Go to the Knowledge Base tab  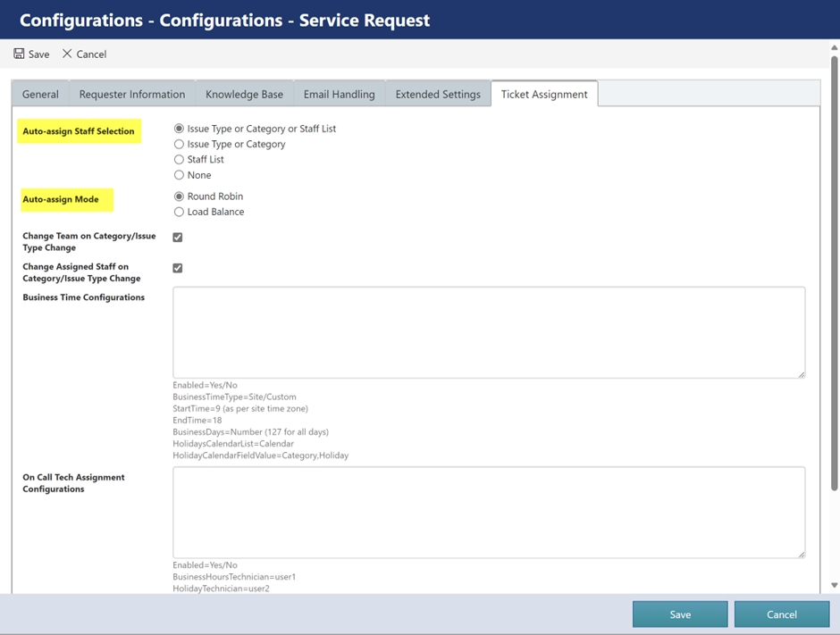(x=244, y=94)
